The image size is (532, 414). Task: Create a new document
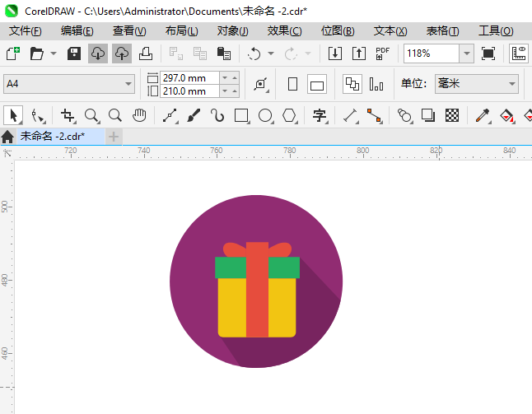(x=13, y=53)
